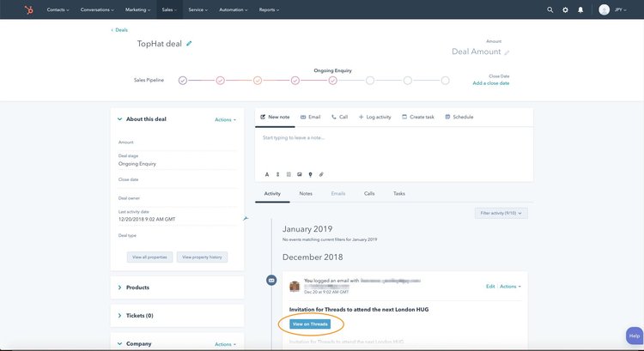Open the Sales menu in top navigation
The width and height of the screenshot is (644, 351).
pyautogui.click(x=168, y=9)
